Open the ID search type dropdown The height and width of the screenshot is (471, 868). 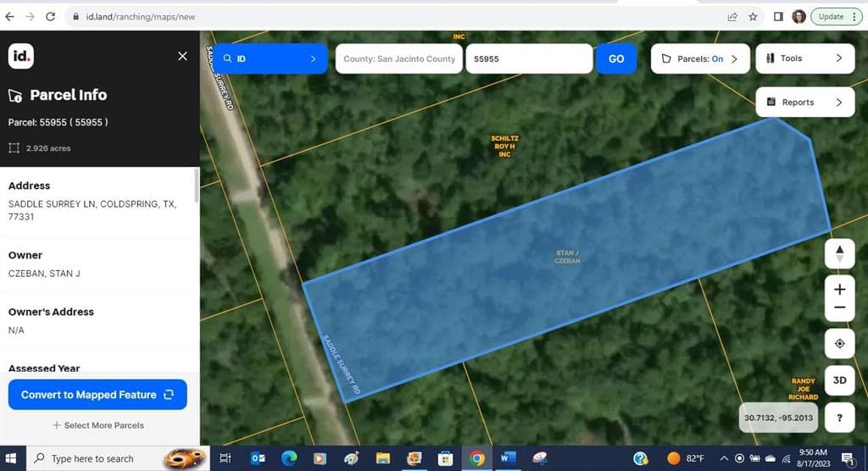(270, 59)
